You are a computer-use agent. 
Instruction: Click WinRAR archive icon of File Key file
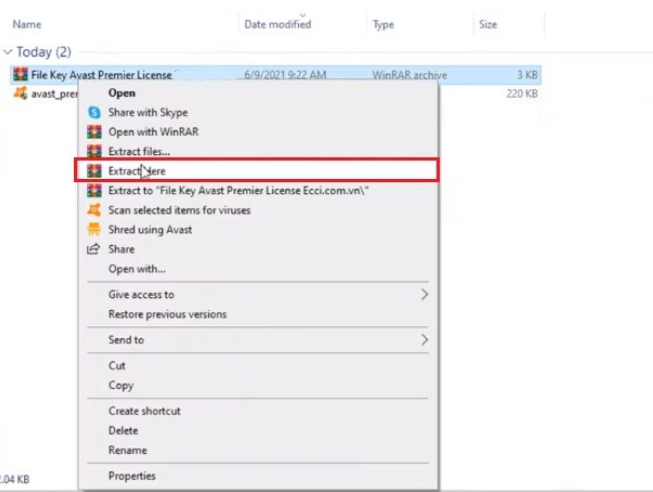pos(20,75)
